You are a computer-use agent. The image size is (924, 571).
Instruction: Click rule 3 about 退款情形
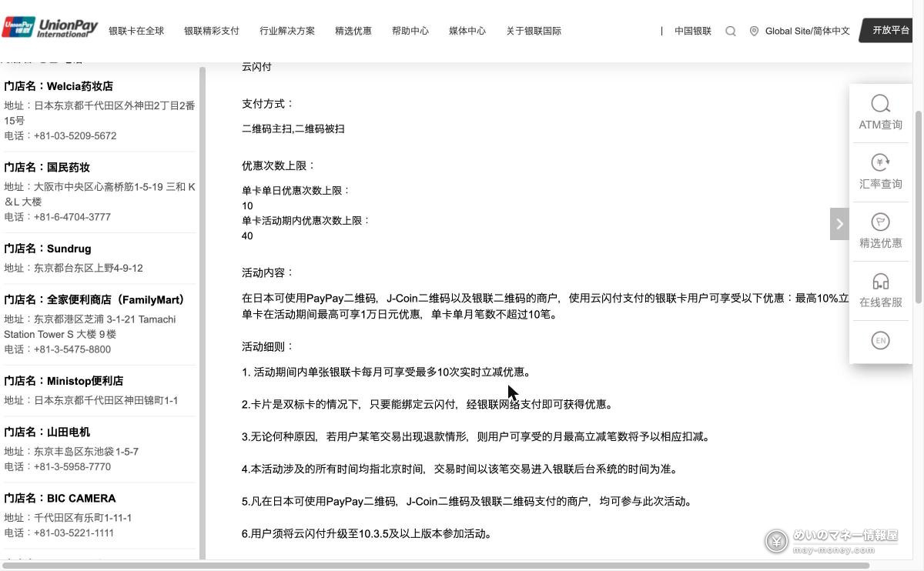click(476, 436)
